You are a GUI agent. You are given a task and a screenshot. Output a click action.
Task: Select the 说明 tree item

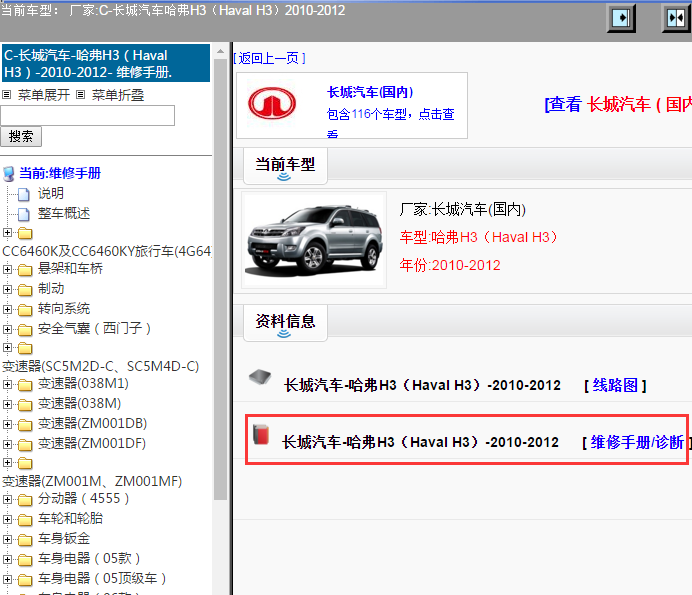(x=51, y=193)
